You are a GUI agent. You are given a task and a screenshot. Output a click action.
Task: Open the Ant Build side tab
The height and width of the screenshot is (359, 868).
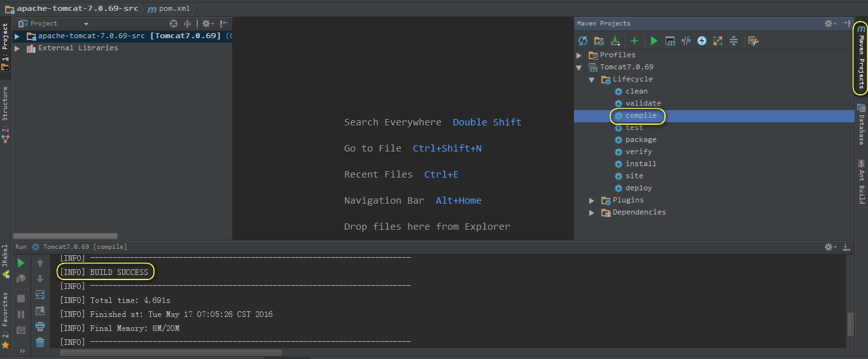(861, 181)
